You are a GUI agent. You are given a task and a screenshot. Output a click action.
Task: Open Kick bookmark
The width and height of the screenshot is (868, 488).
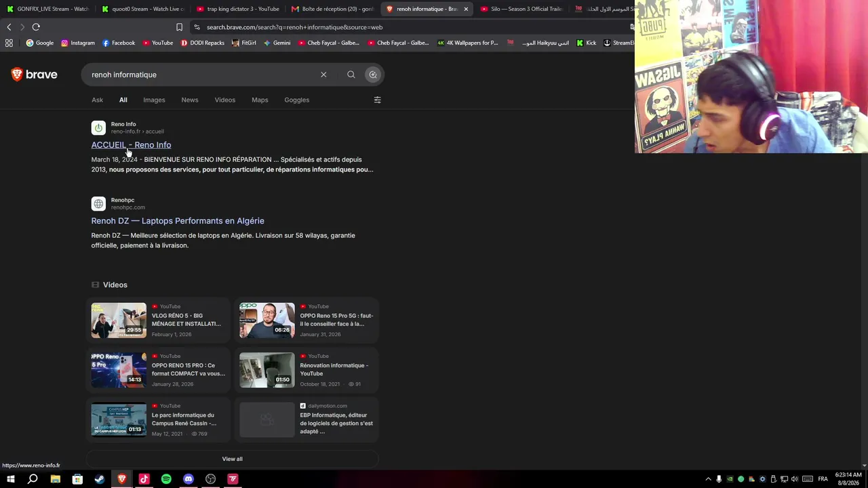[x=587, y=43]
